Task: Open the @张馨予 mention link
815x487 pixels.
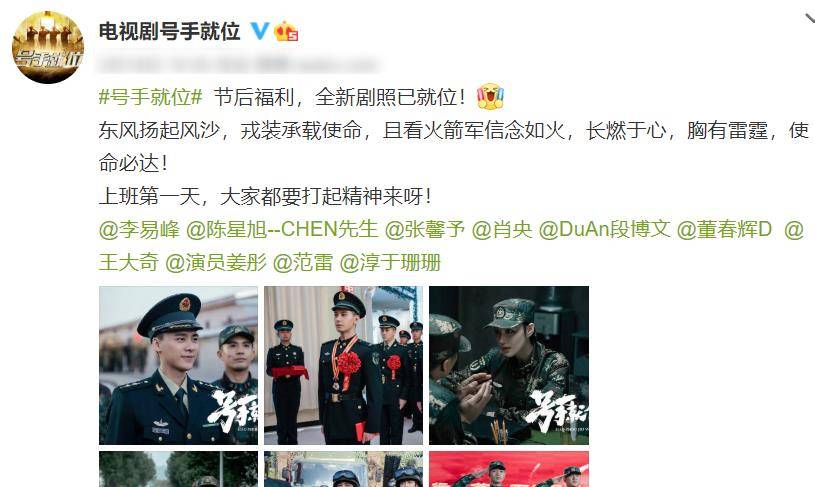Action: pos(425,229)
